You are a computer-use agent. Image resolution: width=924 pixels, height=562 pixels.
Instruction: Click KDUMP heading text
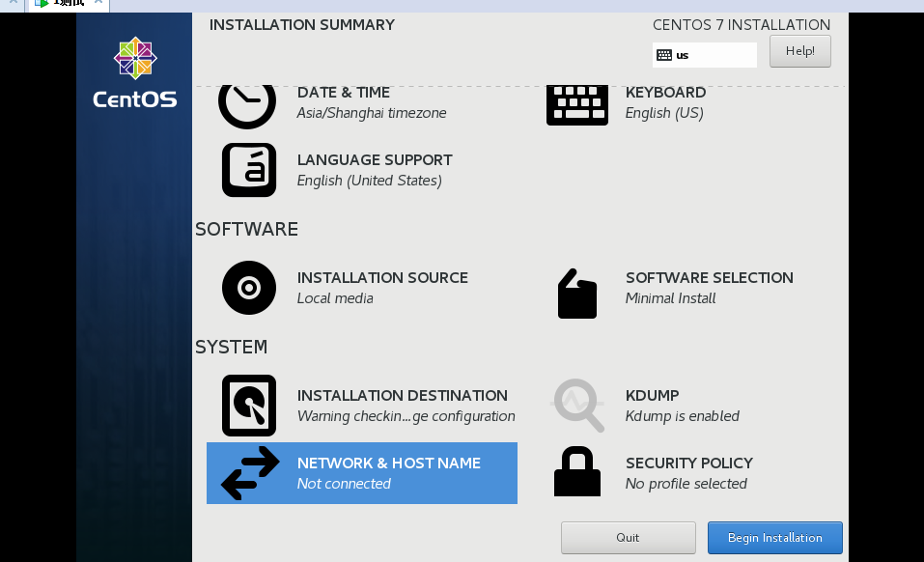point(653,396)
